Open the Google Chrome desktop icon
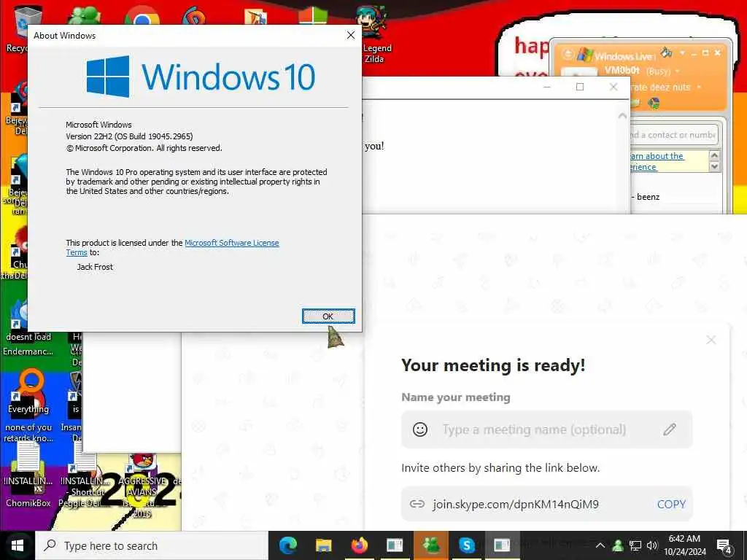747x560 pixels. [x=142, y=15]
